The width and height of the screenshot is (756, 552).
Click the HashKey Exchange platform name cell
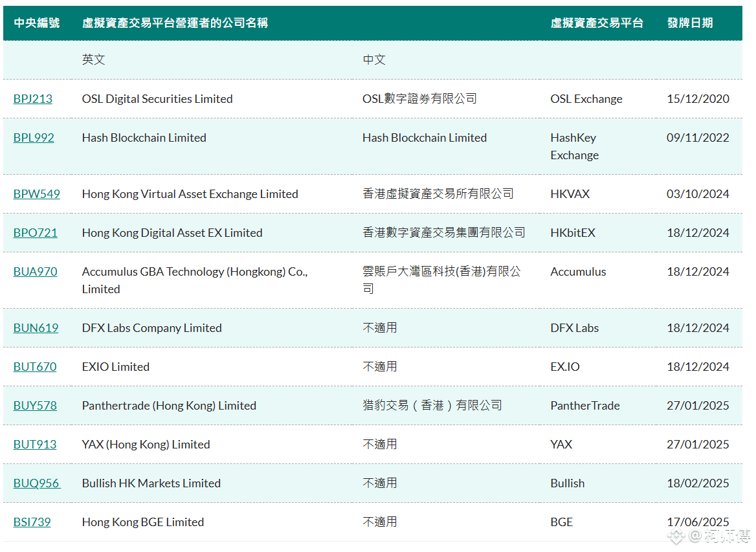coord(574,146)
